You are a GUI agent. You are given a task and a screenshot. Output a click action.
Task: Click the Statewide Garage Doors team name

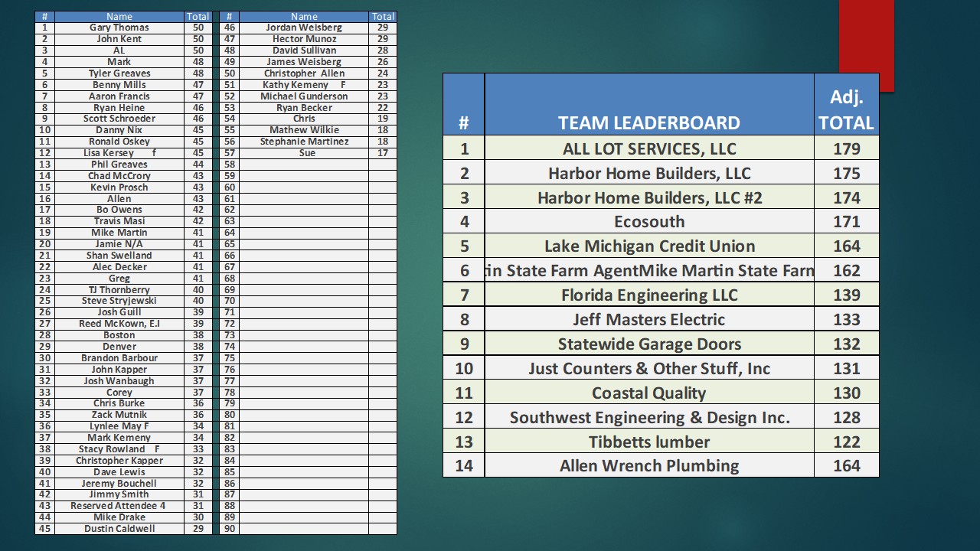[648, 344]
